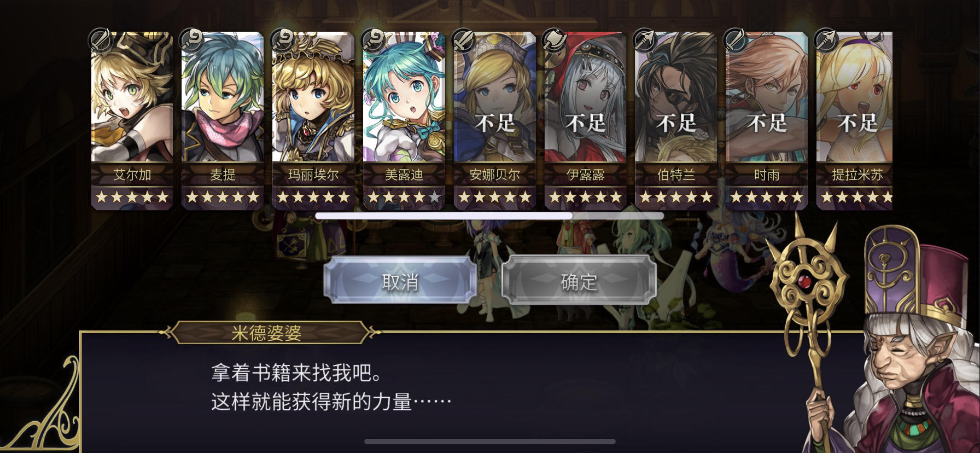This screenshot has height=453, width=980.
Task: Click the staff icon on 玛丽埃尔's card
Action: 282,40
